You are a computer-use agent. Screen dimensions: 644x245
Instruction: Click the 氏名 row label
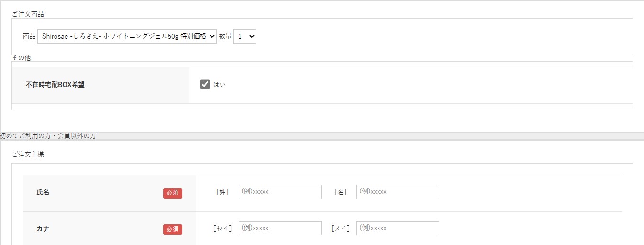pyautogui.click(x=43, y=192)
